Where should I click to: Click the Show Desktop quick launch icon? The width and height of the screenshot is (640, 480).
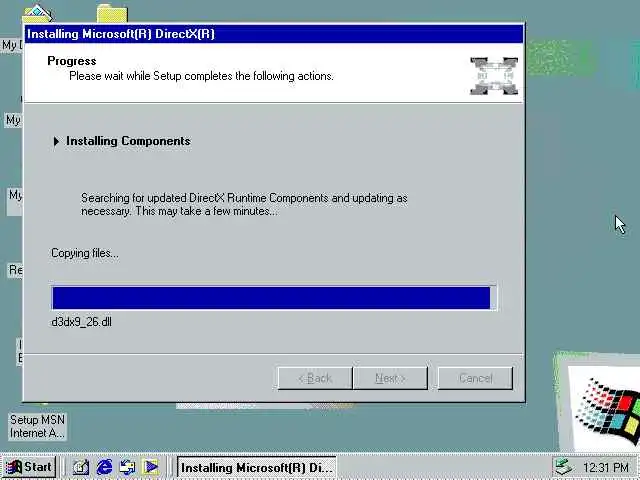(80, 467)
